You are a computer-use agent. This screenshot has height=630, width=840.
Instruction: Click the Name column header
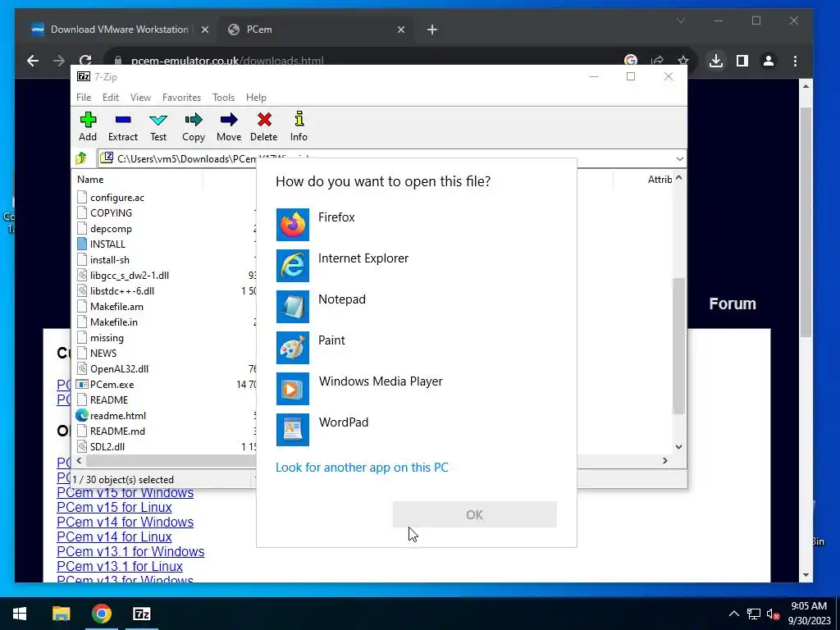coord(90,180)
